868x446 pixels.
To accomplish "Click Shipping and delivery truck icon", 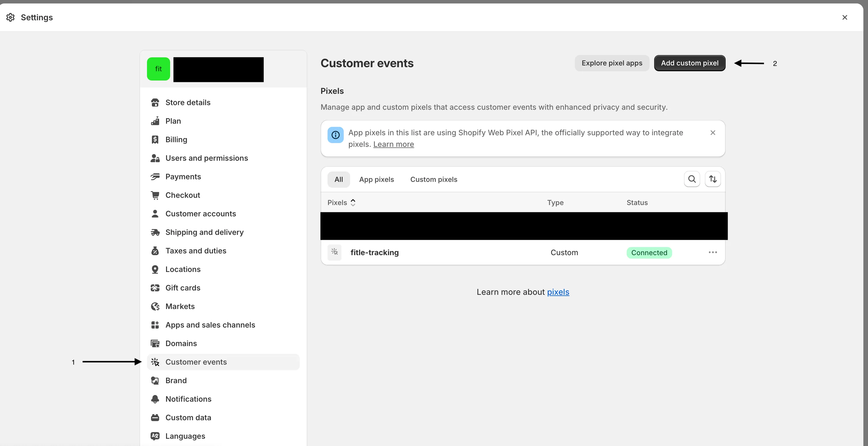I will point(155,233).
